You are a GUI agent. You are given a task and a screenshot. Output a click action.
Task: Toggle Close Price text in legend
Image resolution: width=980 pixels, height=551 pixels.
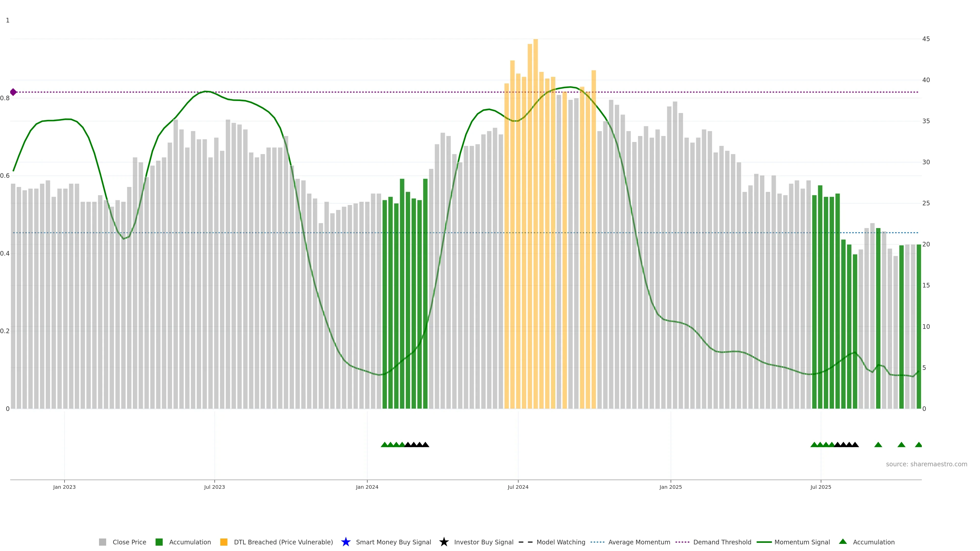(129, 542)
